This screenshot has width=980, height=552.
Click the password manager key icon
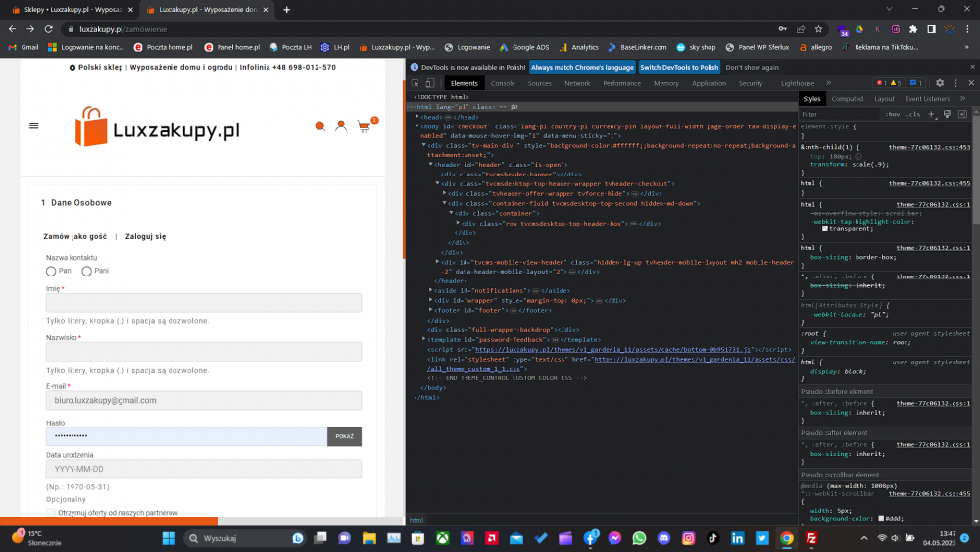click(x=782, y=29)
